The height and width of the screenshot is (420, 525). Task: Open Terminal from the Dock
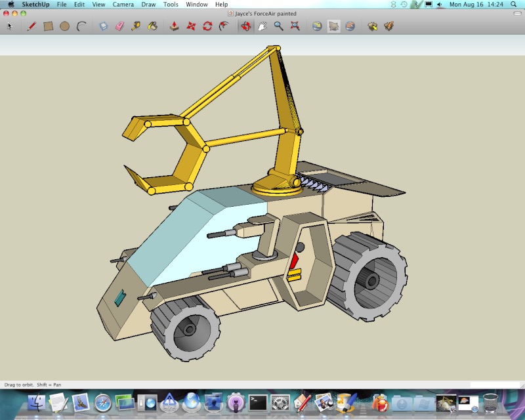click(258, 402)
